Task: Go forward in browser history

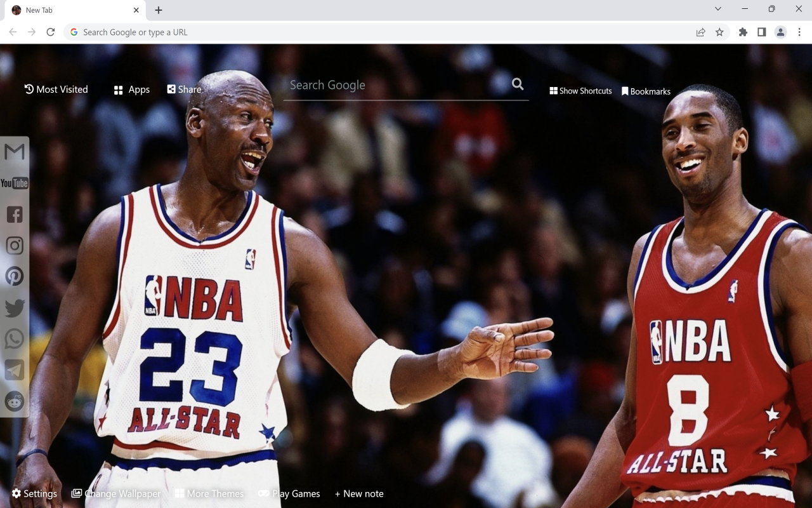Action: click(32, 32)
